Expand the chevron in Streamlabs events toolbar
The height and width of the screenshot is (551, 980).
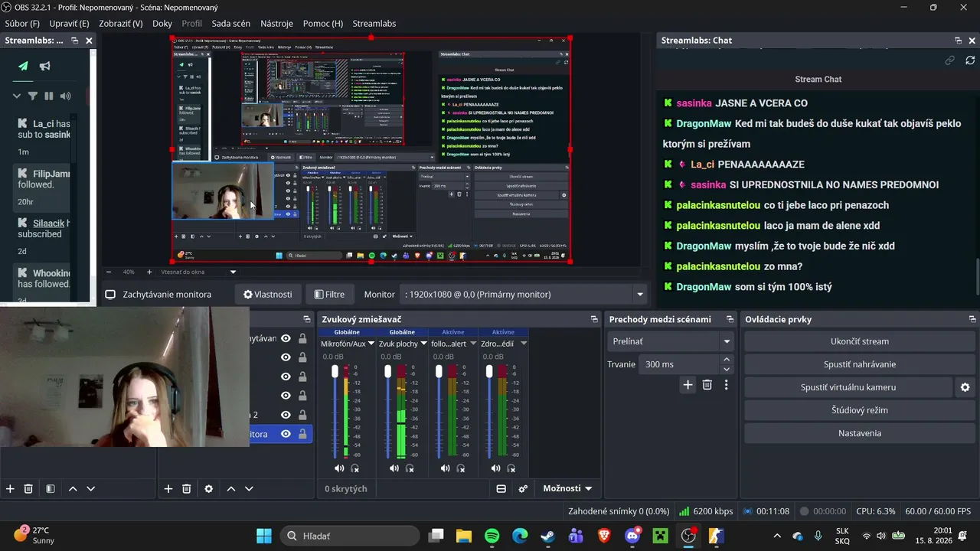pyautogui.click(x=17, y=96)
